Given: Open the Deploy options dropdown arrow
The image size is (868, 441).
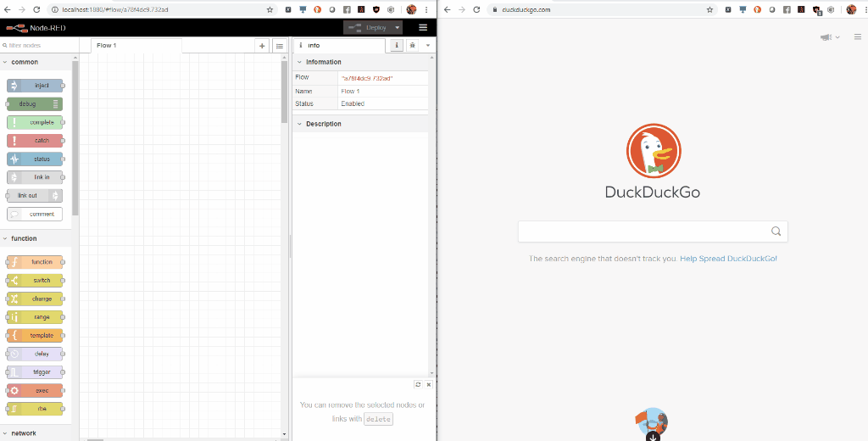Looking at the screenshot, I should (x=397, y=28).
